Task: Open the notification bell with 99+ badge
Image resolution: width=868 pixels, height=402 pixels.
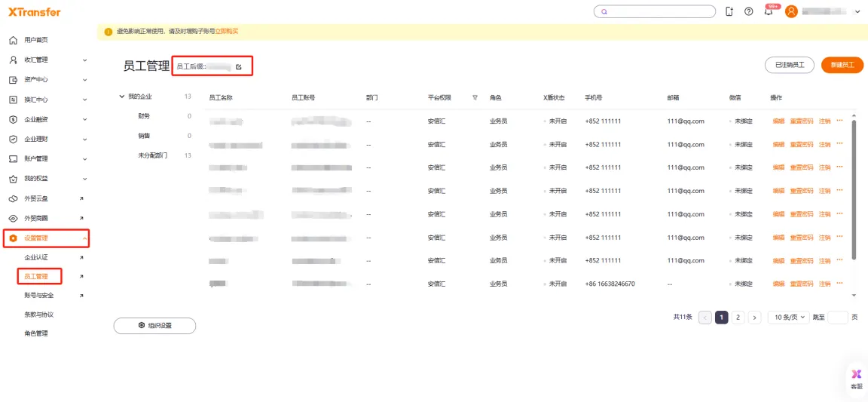Action: (769, 12)
